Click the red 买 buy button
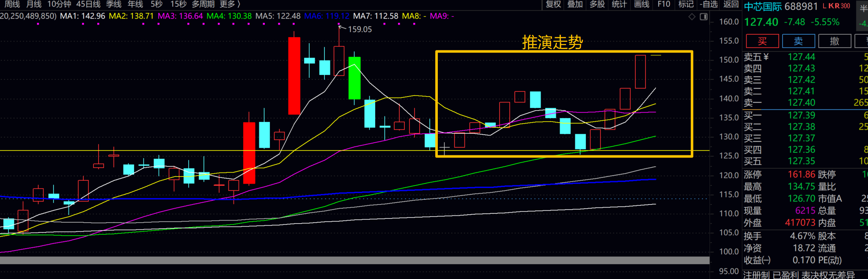Viewport: 868px width, 279px height. click(762, 41)
